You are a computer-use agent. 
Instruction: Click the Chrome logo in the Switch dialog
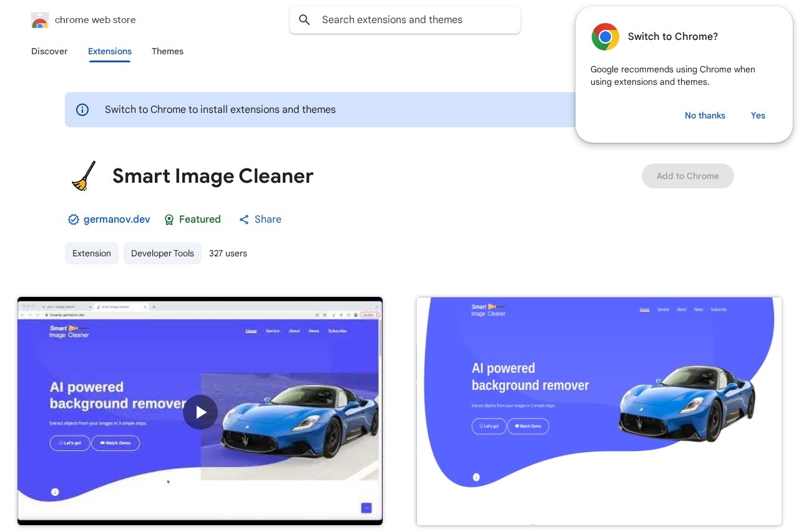[605, 37]
